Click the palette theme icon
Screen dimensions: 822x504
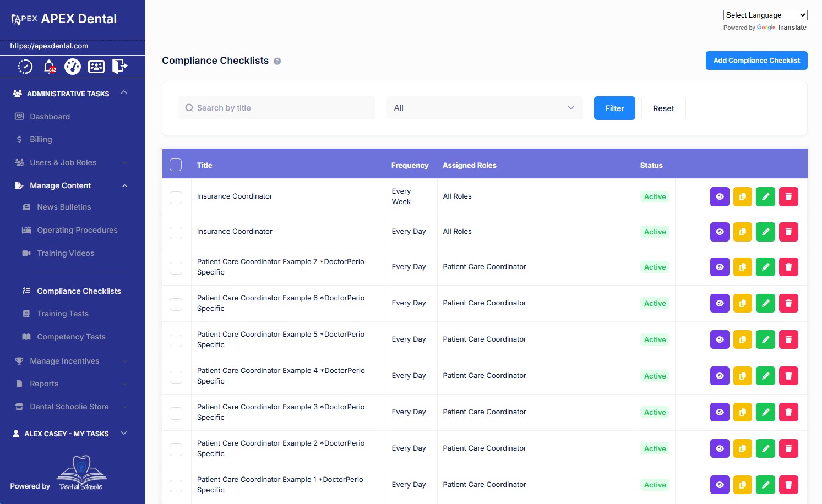point(73,67)
